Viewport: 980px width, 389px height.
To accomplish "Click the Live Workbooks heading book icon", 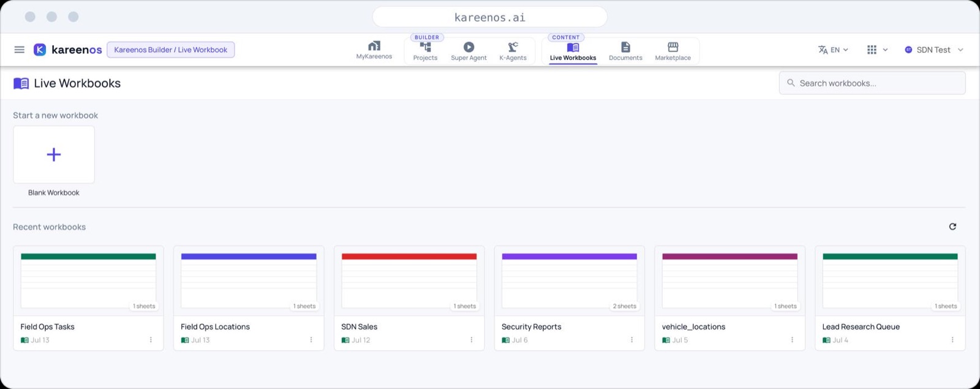I will tap(21, 83).
